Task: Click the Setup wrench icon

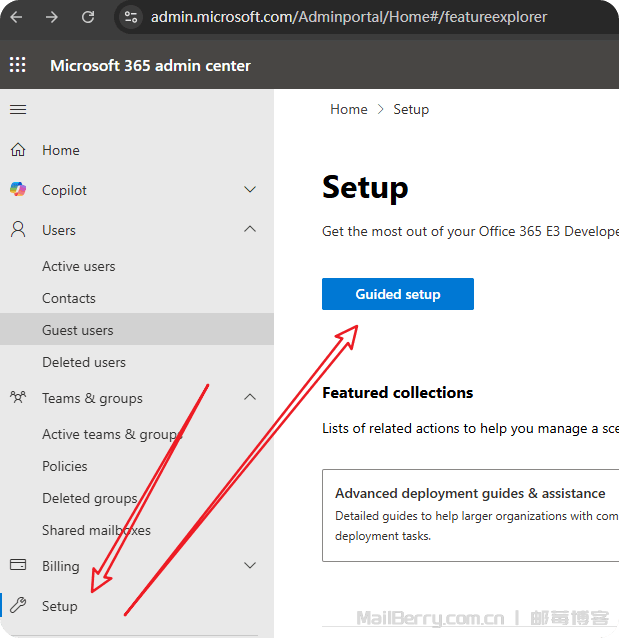Action: pyautogui.click(x=18, y=606)
